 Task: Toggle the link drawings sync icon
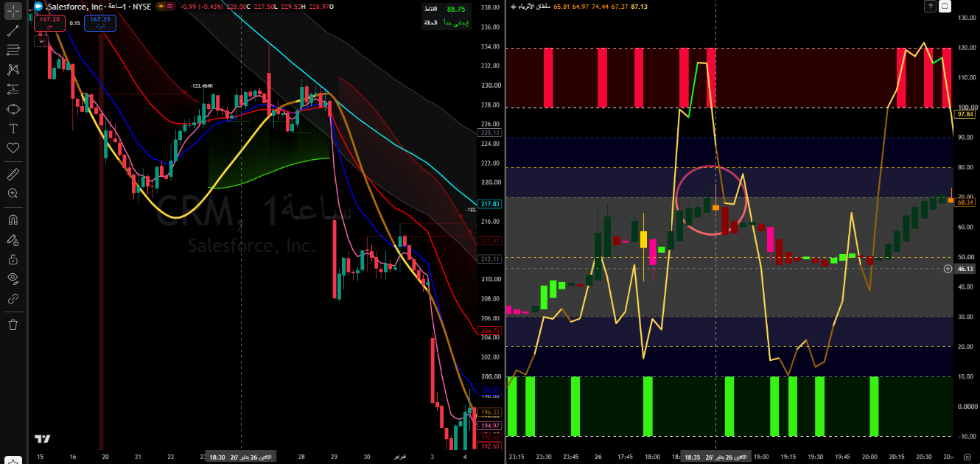click(x=13, y=298)
